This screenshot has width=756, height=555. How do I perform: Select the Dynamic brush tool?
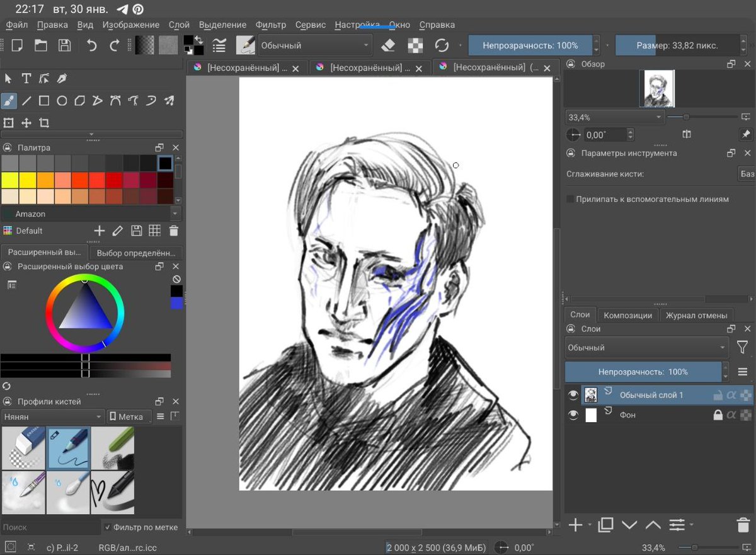(151, 101)
